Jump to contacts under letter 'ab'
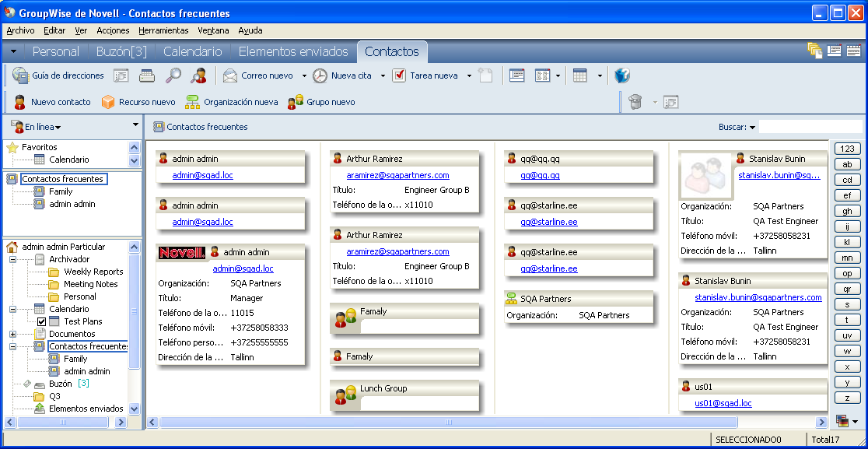868x449 pixels. pyautogui.click(x=847, y=164)
